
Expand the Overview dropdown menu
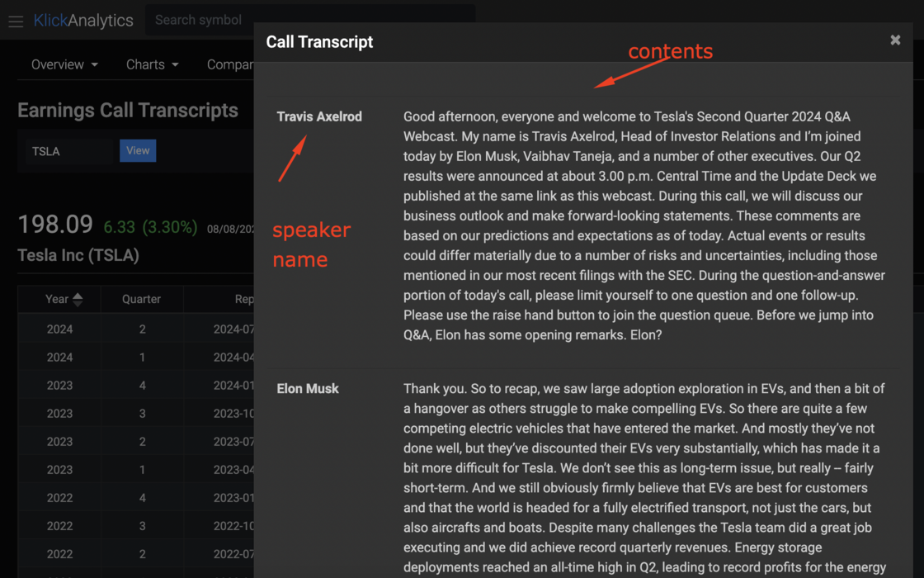point(64,64)
